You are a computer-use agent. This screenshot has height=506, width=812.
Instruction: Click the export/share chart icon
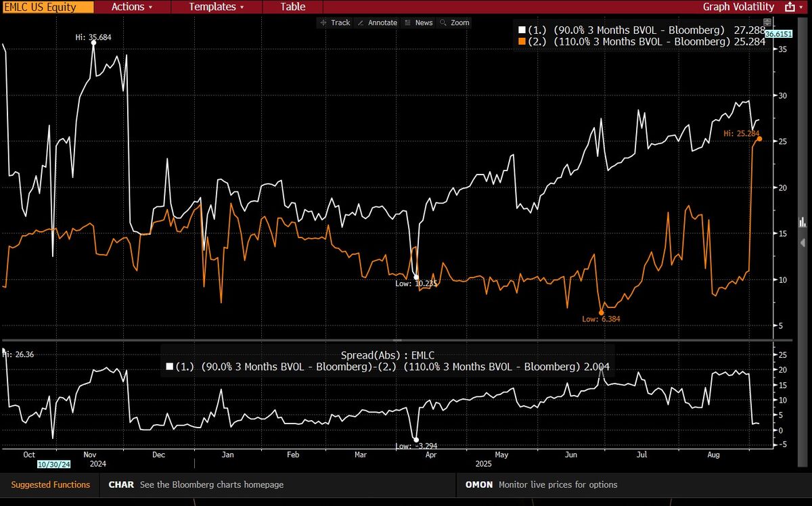[789, 7]
